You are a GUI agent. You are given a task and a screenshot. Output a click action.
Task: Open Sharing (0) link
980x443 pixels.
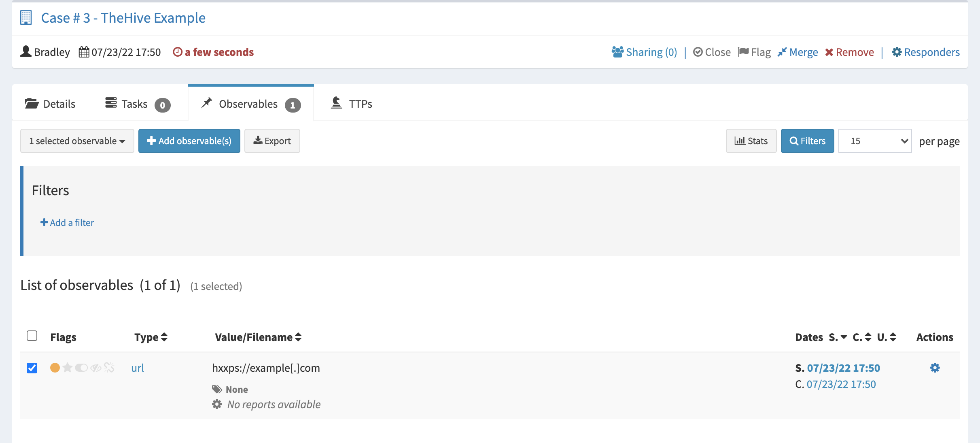(651, 52)
